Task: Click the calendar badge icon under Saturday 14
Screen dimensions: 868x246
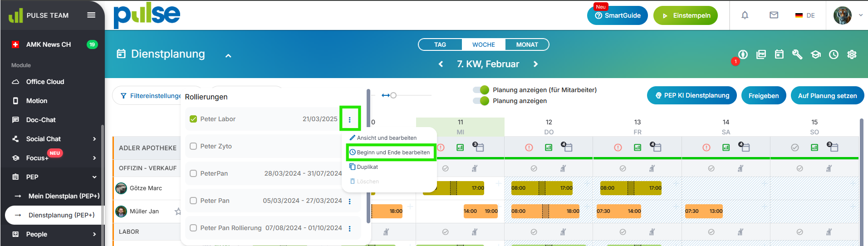Action: click(744, 147)
